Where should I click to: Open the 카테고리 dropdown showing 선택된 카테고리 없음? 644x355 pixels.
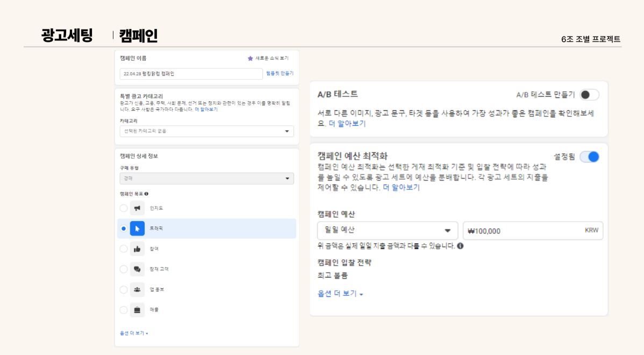tap(207, 131)
